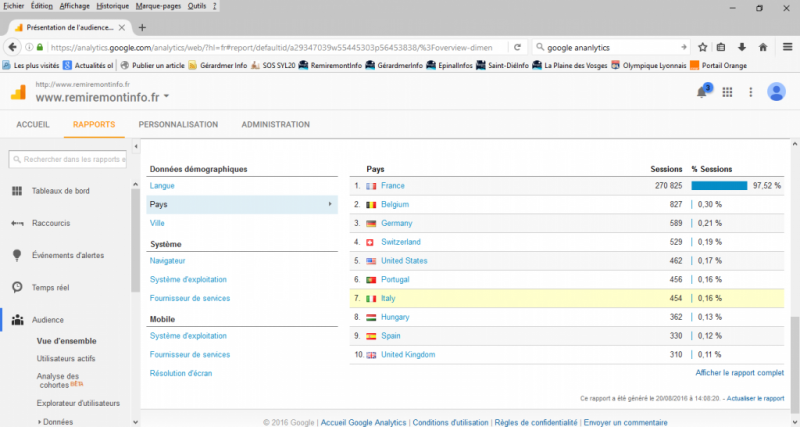Expand the remiremontinfo.fr property selector

coord(168,97)
